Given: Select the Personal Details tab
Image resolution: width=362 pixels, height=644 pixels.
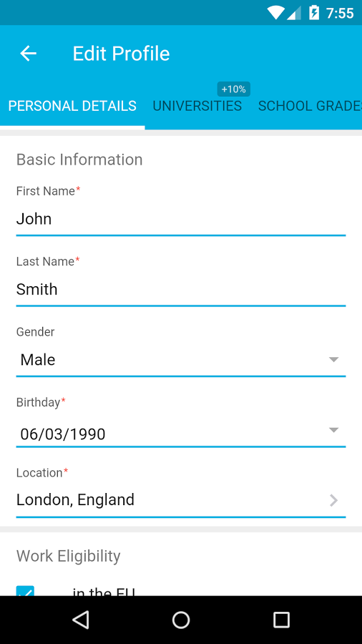Looking at the screenshot, I should 72,106.
